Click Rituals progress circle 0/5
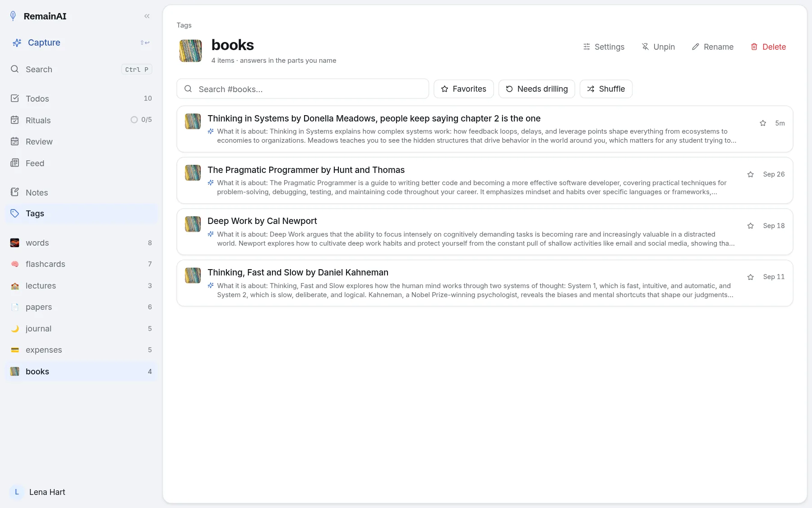 point(134,120)
